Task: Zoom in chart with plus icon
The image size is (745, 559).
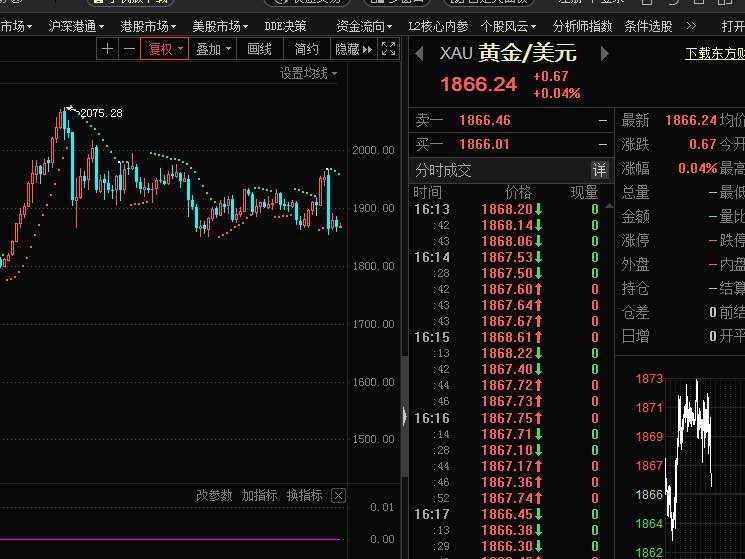Action: (x=107, y=49)
